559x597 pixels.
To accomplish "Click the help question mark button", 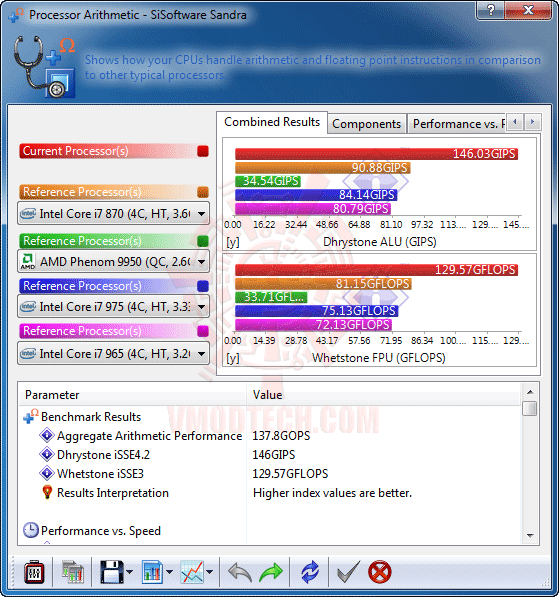I will pyautogui.click(x=490, y=10).
